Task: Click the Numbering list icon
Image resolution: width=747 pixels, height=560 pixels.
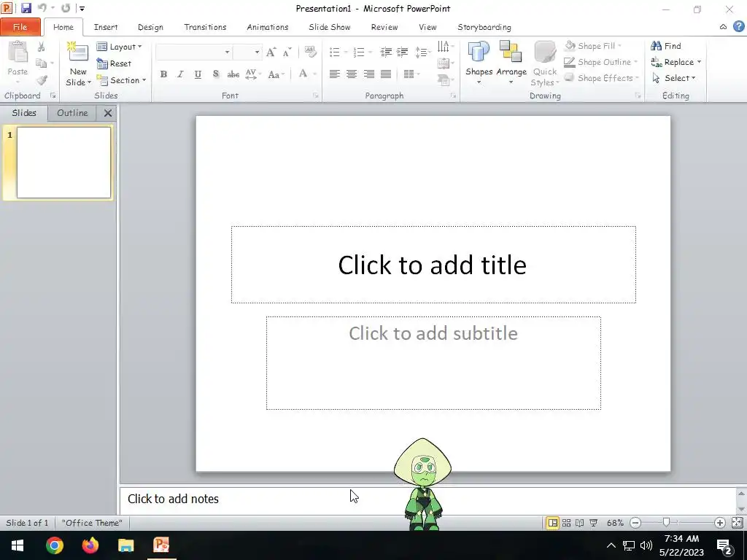Action: [359, 52]
